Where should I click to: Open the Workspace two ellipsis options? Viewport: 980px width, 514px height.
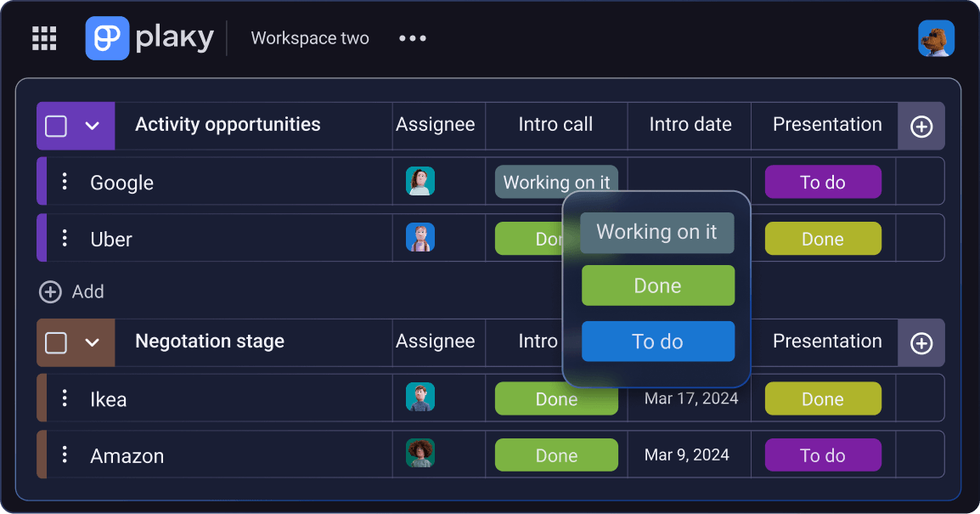[412, 37]
